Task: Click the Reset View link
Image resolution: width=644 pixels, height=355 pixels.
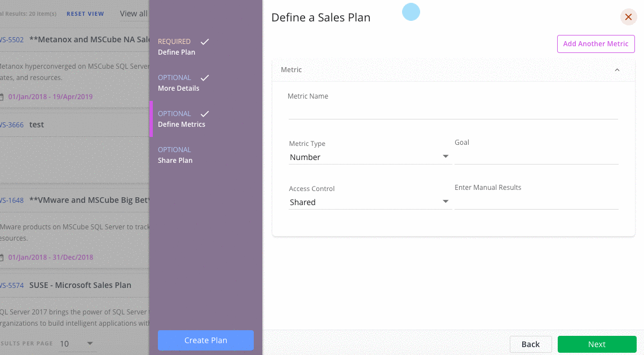Action: pyautogui.click(x=85, y=14)
